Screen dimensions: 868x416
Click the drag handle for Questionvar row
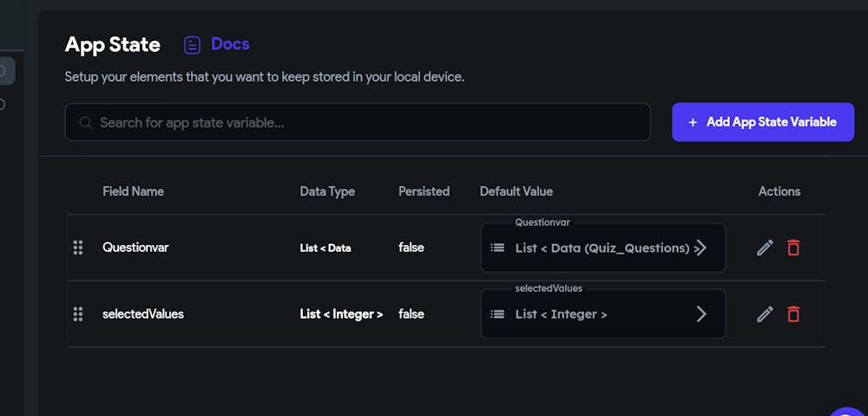point(78,248)
